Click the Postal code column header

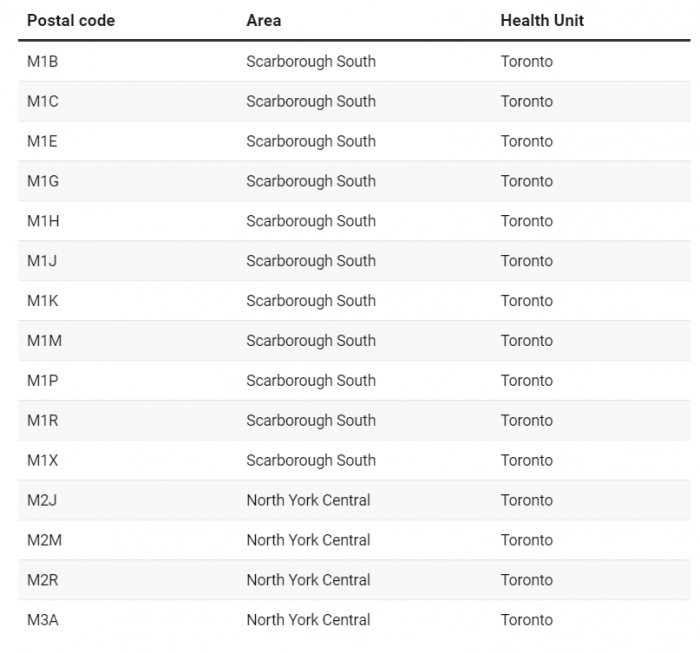(71, 21)
